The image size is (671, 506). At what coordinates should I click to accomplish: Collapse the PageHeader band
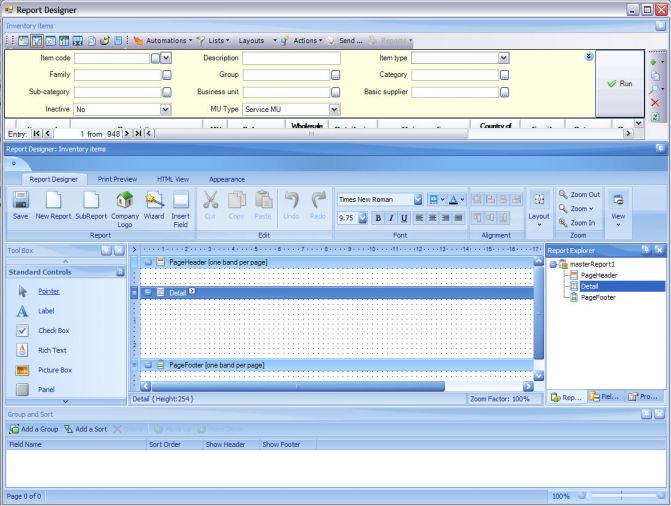[x=148, y=262]
